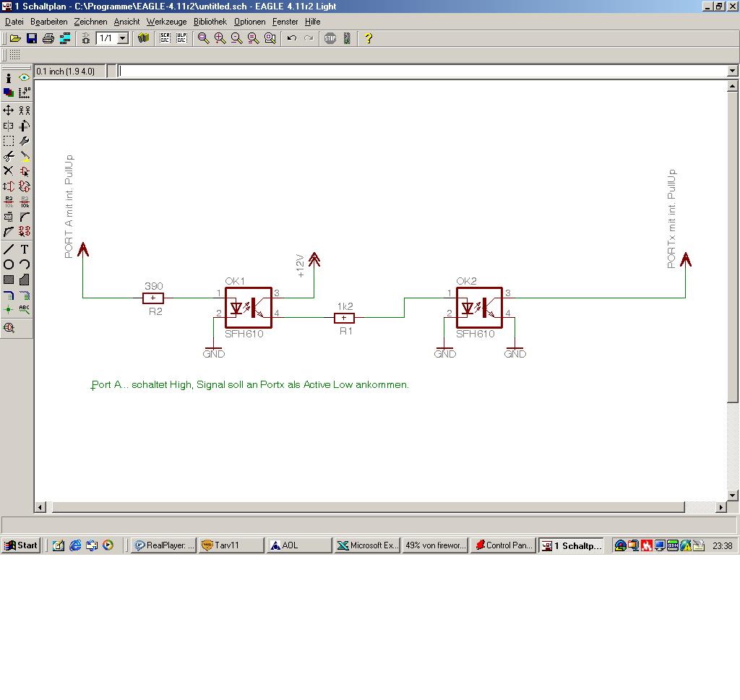Select the Rectangle tool
Image resolution: width=740 pixels, height=700 pixels.
9,280
